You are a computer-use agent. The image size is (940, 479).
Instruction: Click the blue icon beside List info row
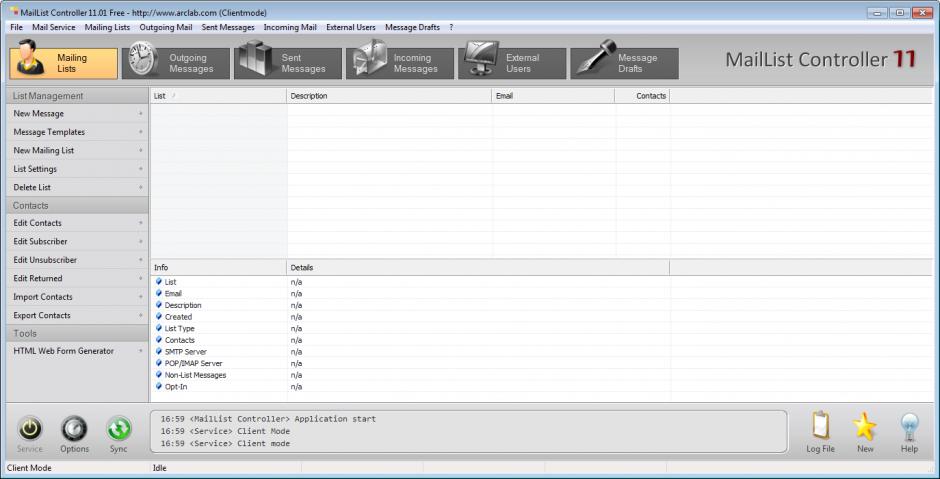click(x=159, y=281)
